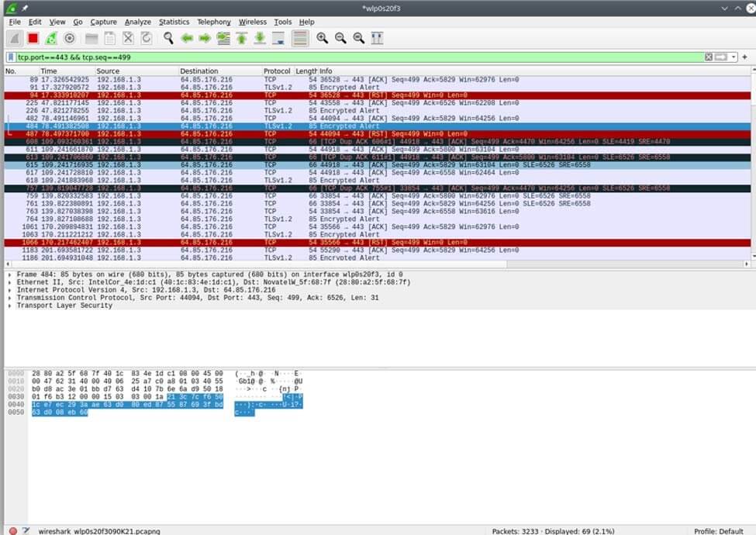Open Find a packet magnifier
Image resolution: width=756 pixels, height=535 pixels.
click(168, 39)
